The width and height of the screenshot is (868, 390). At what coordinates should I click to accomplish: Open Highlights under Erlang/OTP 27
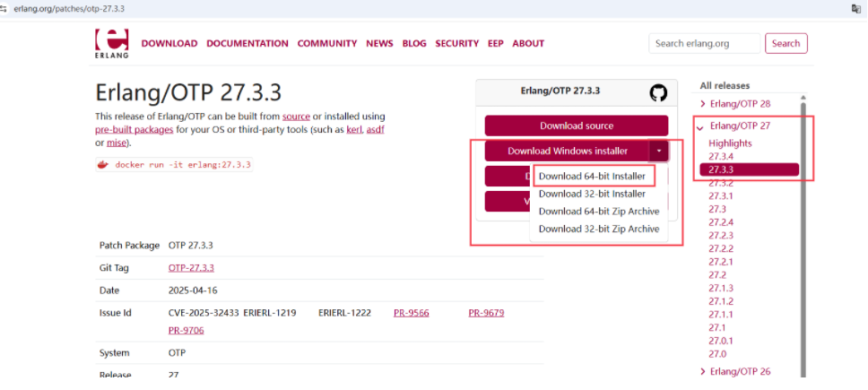pos(730,143)
